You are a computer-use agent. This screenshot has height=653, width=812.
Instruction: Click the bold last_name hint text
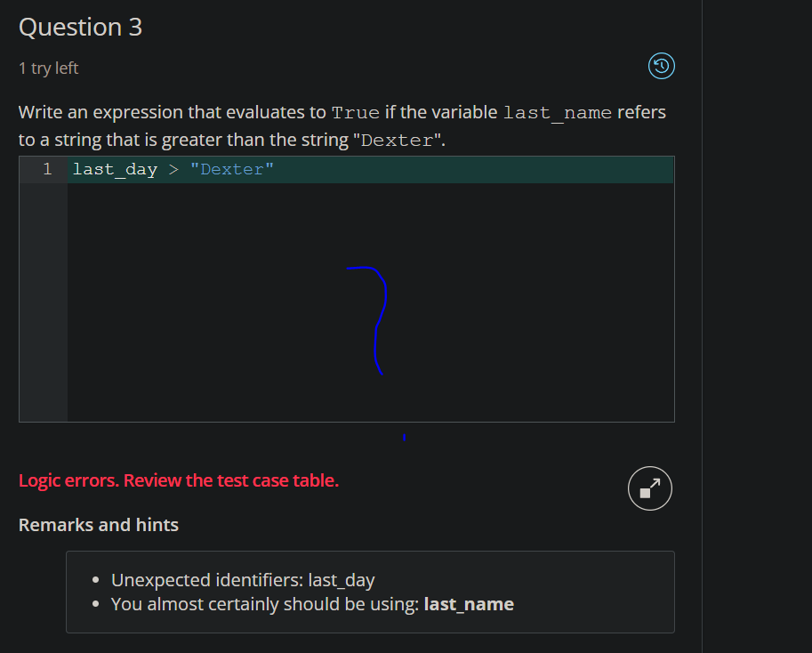tap(469, 603)
